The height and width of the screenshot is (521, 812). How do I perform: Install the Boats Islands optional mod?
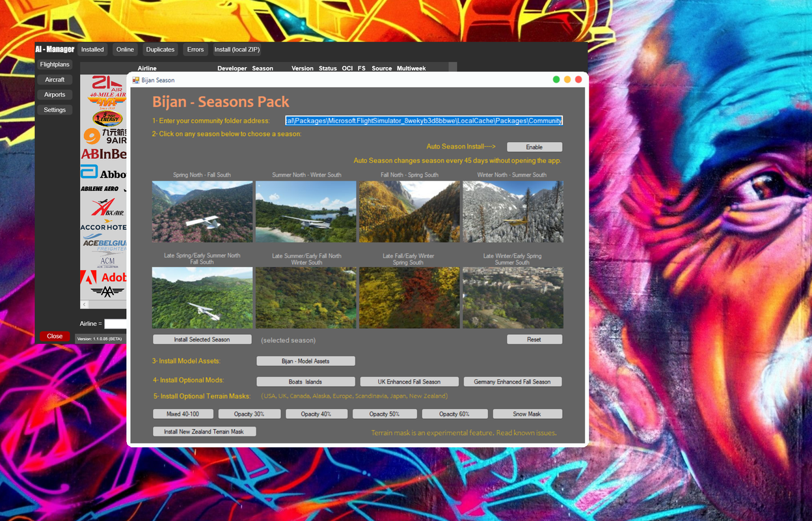[x=306, y=382]
